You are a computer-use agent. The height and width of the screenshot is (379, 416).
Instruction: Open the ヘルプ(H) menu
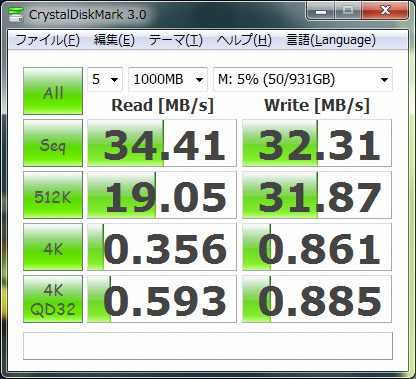[244, 40]
